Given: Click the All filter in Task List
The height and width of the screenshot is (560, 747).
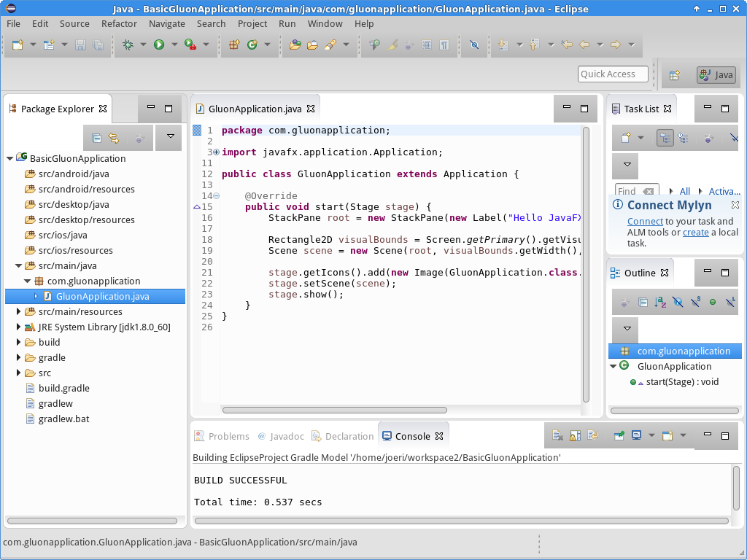Looking at the screenshot, I should [x=684, y=192].
